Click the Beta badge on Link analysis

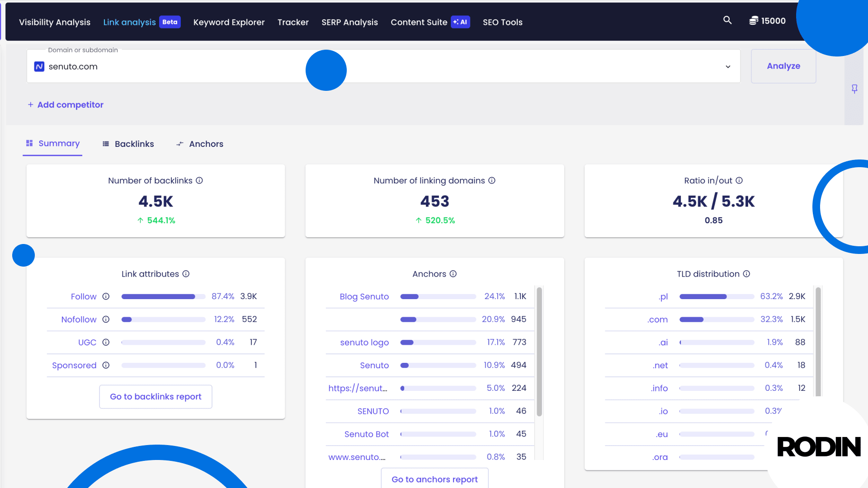click(170, 22)
